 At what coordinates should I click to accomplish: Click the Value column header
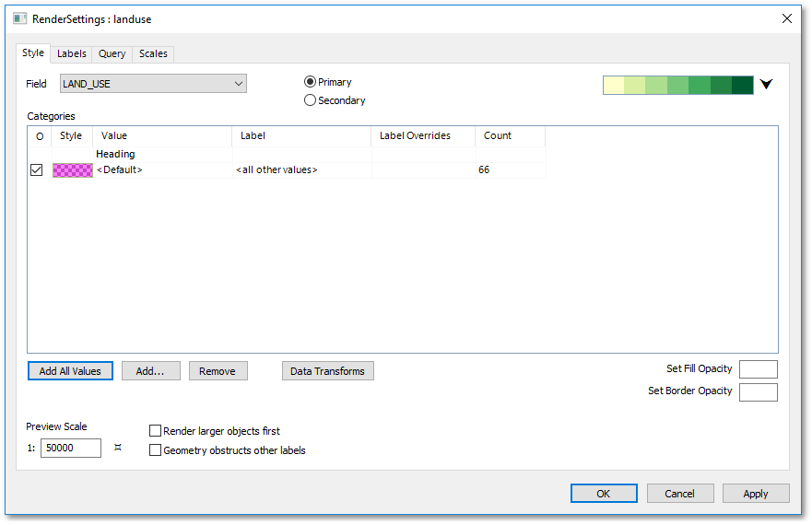click(x=162, y=135)
